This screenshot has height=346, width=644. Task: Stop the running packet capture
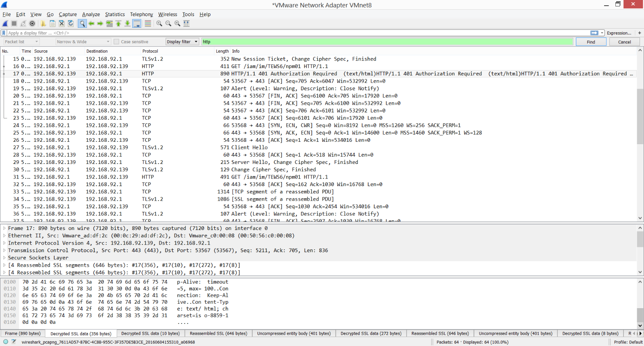coord(14,24)
